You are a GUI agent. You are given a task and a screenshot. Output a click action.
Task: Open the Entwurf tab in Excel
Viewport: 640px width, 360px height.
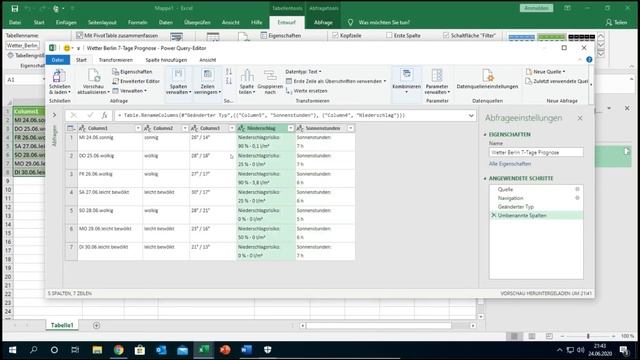[287, 22]
